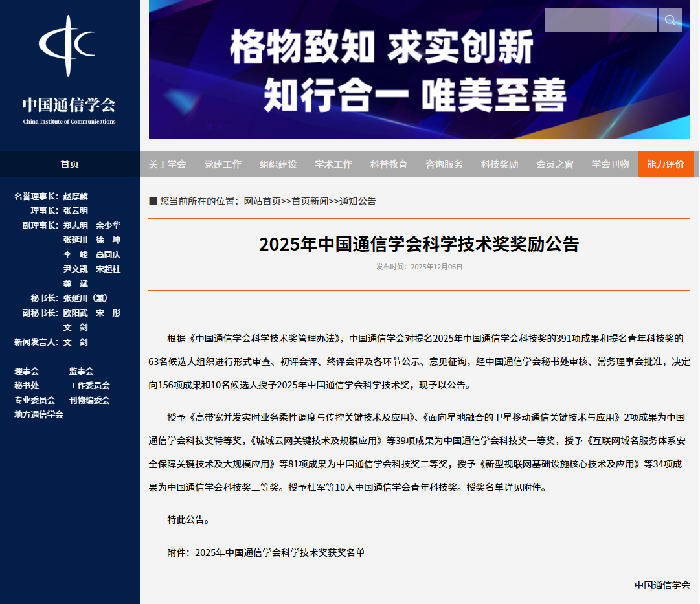Open the 咨询服务 menu item

[444, 164]
